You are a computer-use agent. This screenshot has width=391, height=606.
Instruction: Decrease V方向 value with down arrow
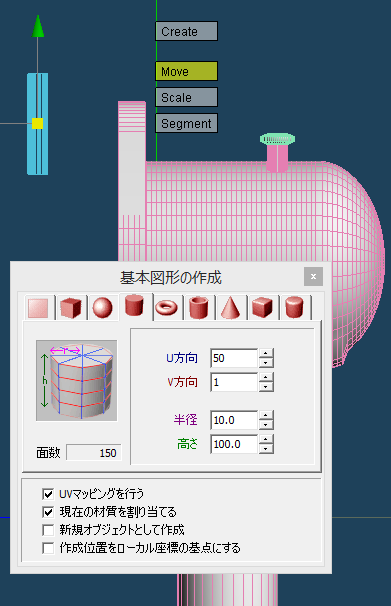(266, 387)
